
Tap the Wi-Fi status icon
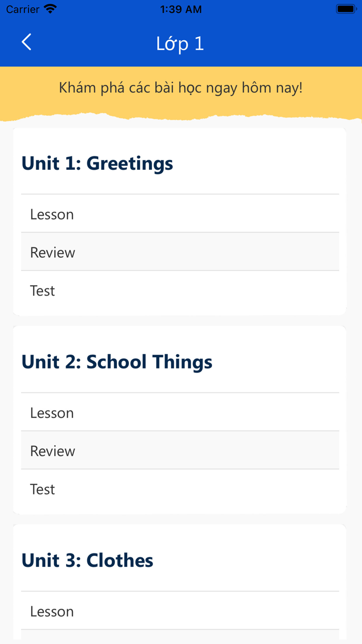pyautogui.click(x=50, y=9)
